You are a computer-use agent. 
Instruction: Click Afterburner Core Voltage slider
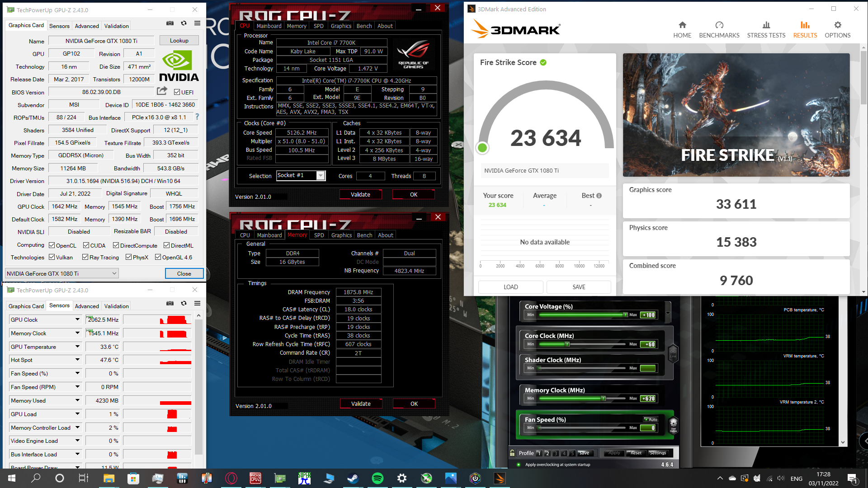point(581,315)
